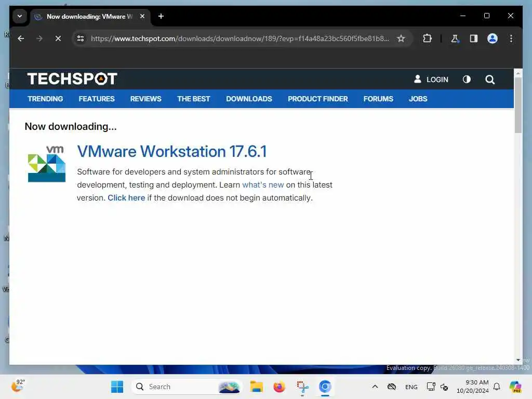Open the Chrome three-dot menu
Image resolution: width=532 pixels, height=399 pixels.
[x=511, y=38]
